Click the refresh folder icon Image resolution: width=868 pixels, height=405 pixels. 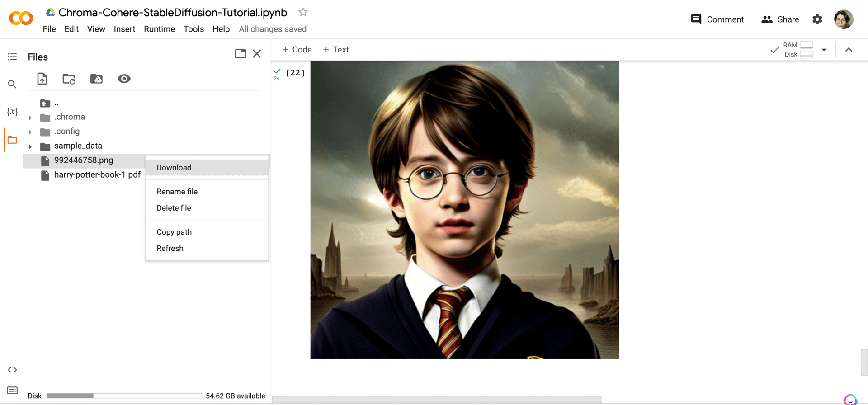tap(69, 79)
